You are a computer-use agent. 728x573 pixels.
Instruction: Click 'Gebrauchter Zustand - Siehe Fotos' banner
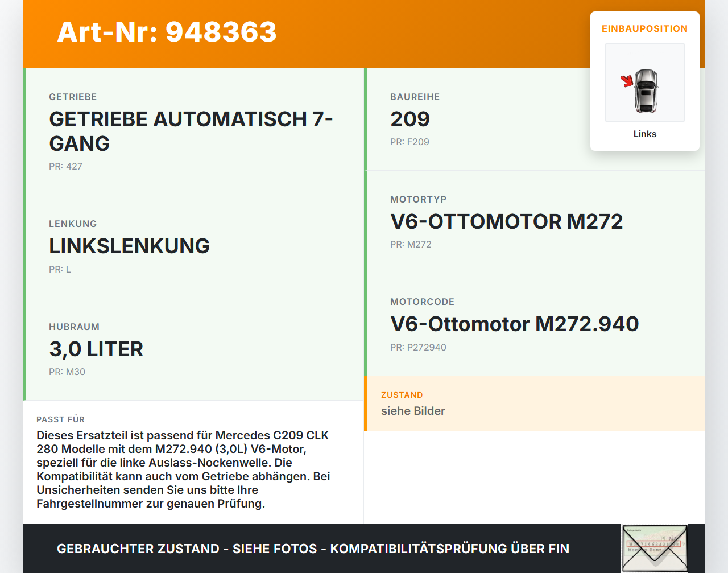187,549
